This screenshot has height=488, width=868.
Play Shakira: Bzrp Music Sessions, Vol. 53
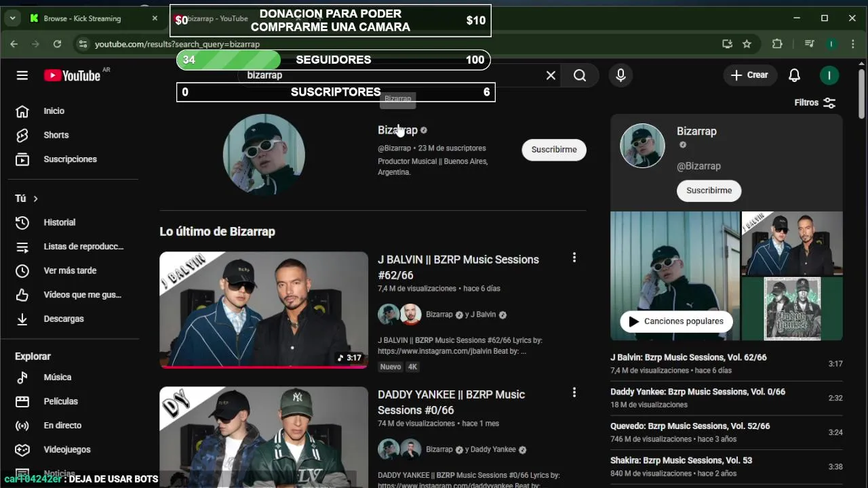(x=726, y=466)
